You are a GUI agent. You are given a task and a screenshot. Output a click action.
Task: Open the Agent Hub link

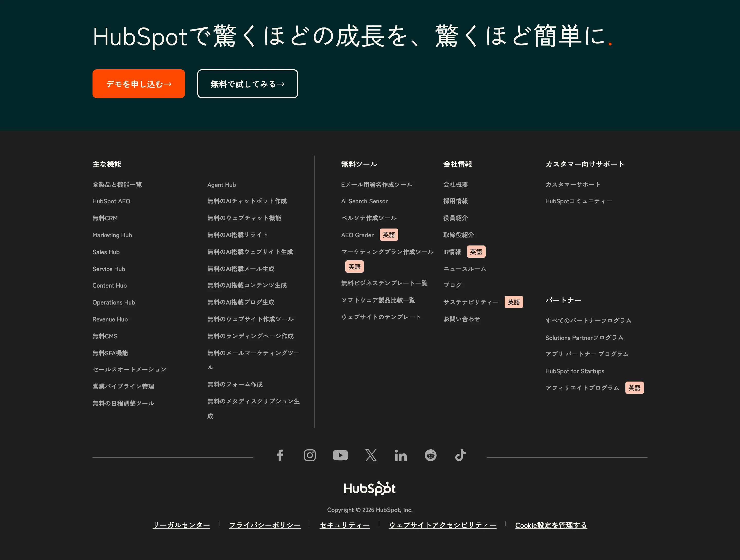(x=221, y=185)
